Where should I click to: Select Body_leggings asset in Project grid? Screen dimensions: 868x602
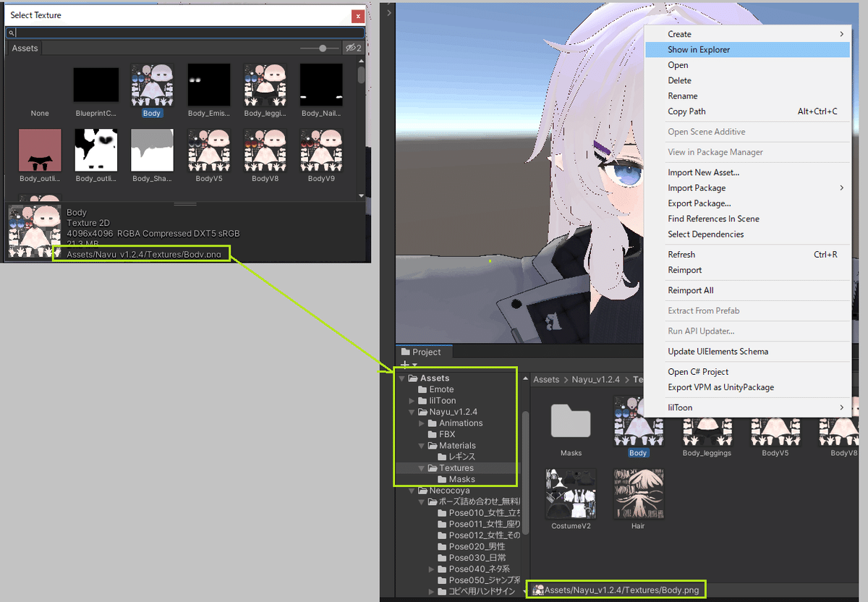(x=707, y=427)
